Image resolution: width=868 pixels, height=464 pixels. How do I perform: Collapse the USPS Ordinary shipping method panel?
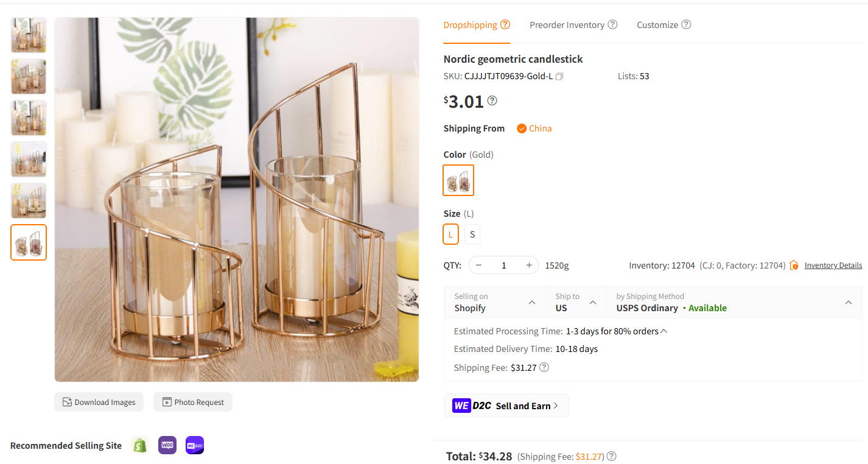pyautogui.click(x=849, y=302)
